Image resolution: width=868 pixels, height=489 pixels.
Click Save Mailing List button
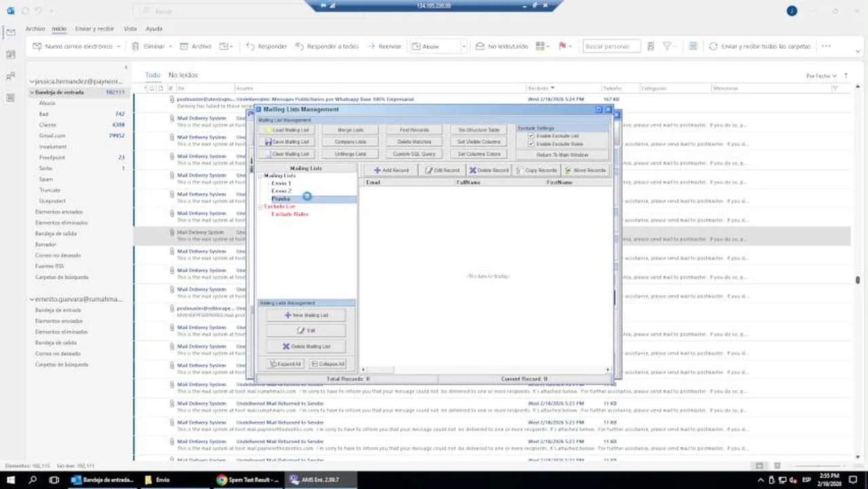(287, 142)
